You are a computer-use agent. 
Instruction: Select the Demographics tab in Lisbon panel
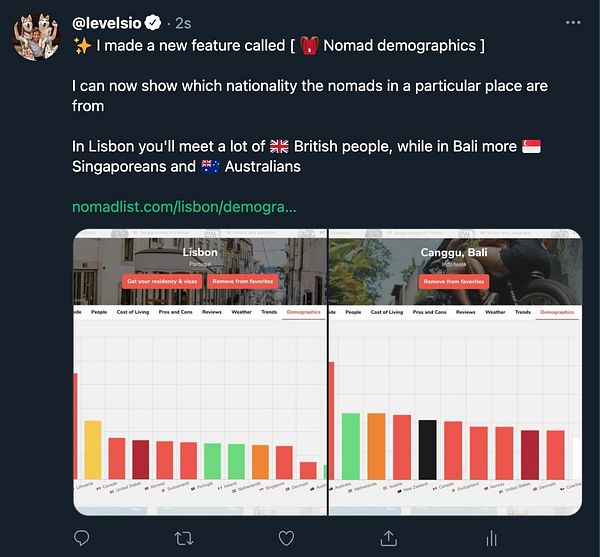pos(303,312)
